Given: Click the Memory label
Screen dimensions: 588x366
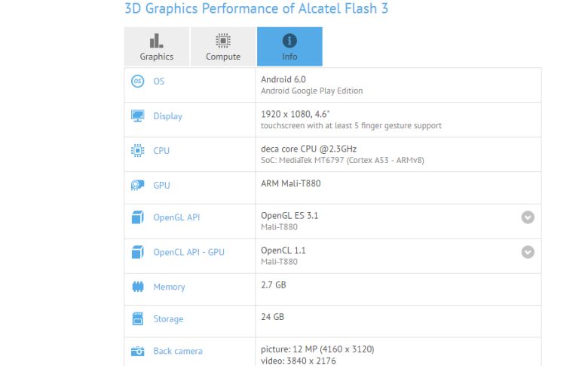Looking at the screenshot, I should coord(169,288).
